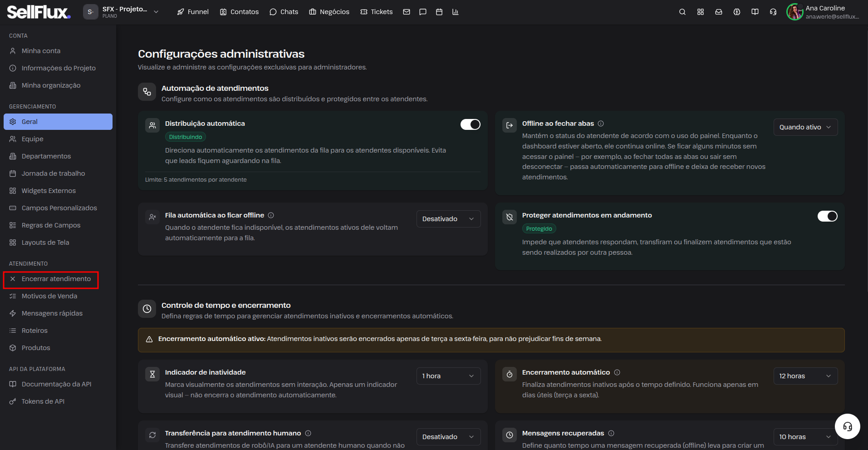Toggle the Distribuição automática switch
This screenshot has height=450, width=868.
471,124
